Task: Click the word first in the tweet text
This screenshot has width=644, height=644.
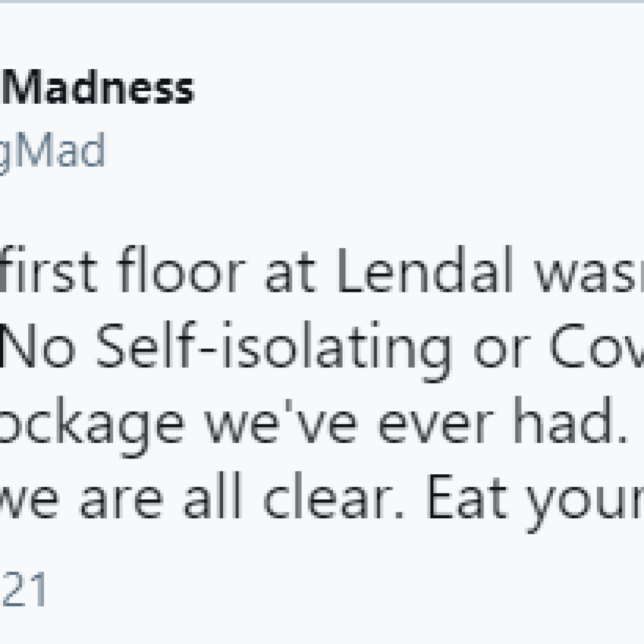Action: [x=49, y=269]
